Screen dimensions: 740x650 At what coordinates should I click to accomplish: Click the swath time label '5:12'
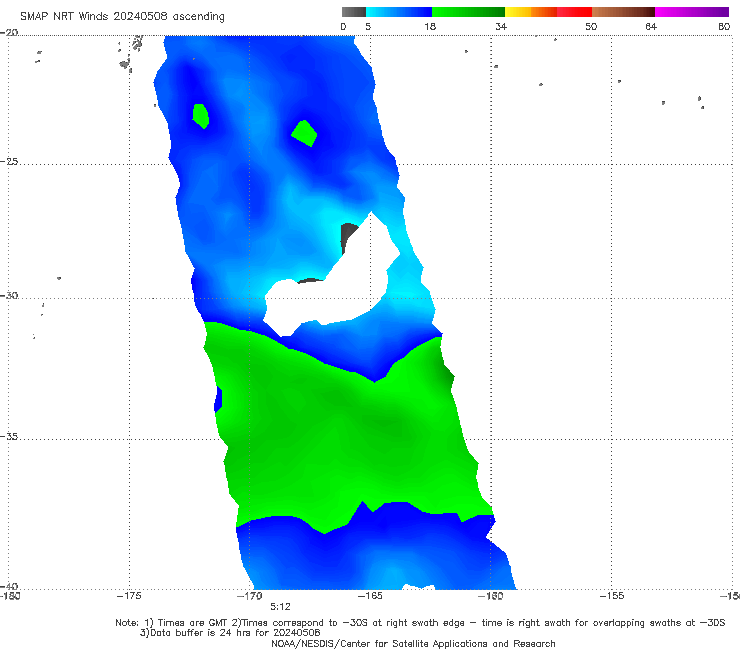[280, 607]
